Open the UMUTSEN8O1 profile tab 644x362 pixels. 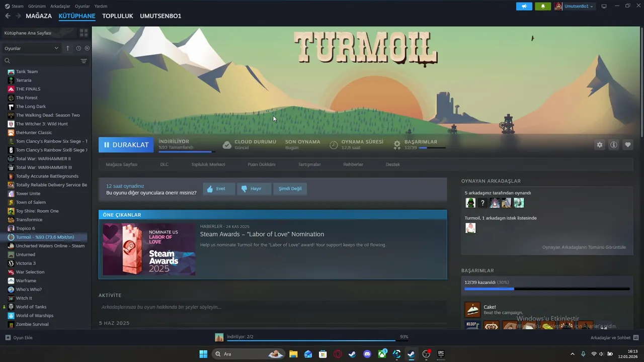pos(160,16)
